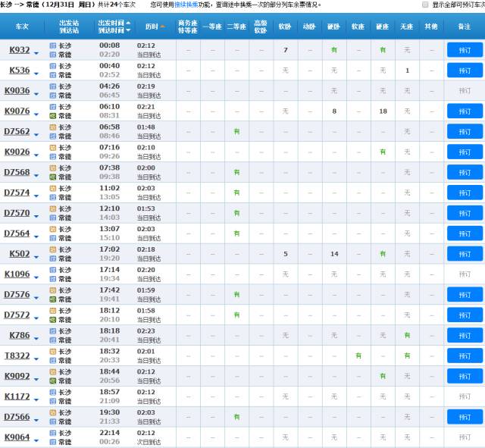Book train K502 with 预订 button
This screenshot has height=448, width=485.
465,254
